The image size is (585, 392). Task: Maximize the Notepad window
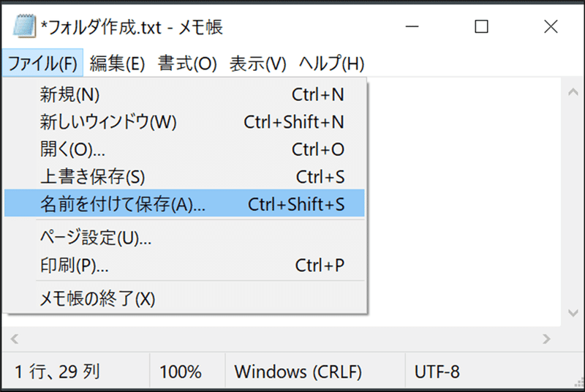[x=481, y=27]
